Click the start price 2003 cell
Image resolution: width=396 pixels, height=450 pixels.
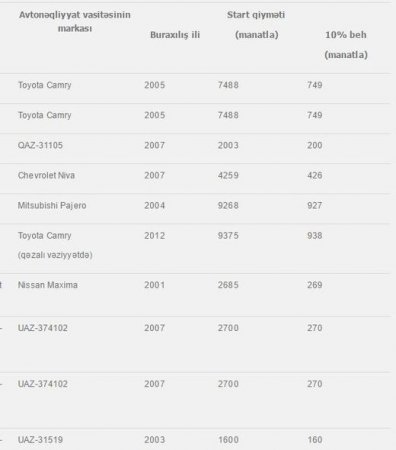point(228,145)
